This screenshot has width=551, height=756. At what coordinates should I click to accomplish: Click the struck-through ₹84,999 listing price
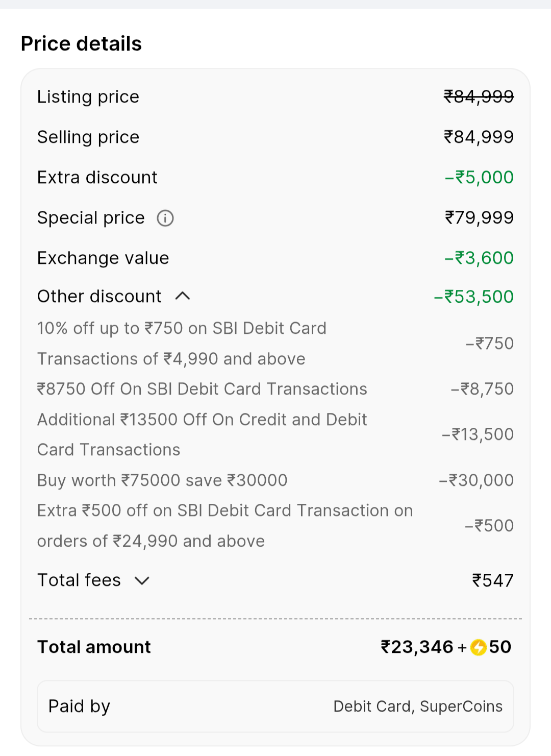coord(479,96)
